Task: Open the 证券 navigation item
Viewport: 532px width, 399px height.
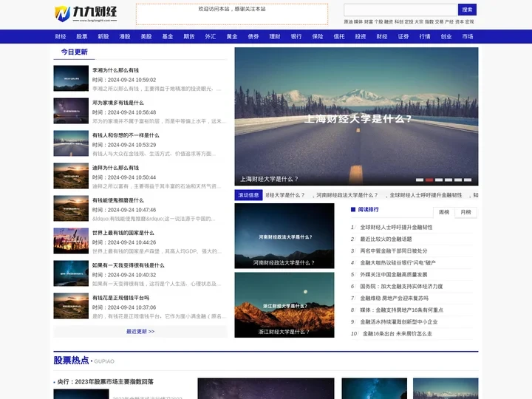Action: point(403,37)
